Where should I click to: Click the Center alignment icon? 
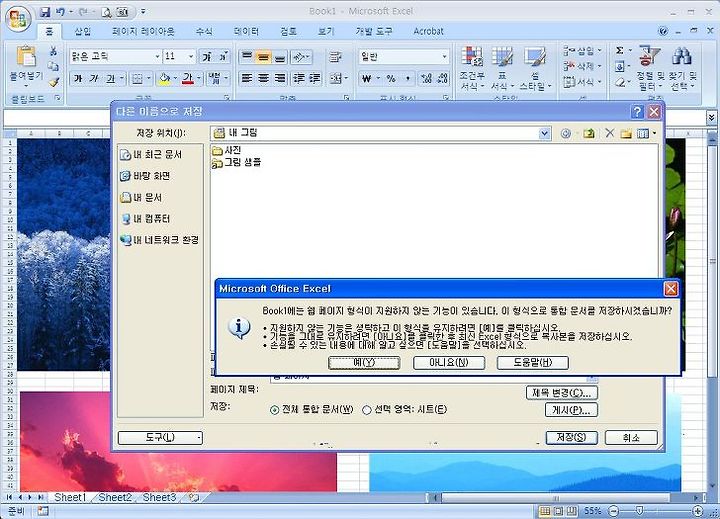(263, 79)
